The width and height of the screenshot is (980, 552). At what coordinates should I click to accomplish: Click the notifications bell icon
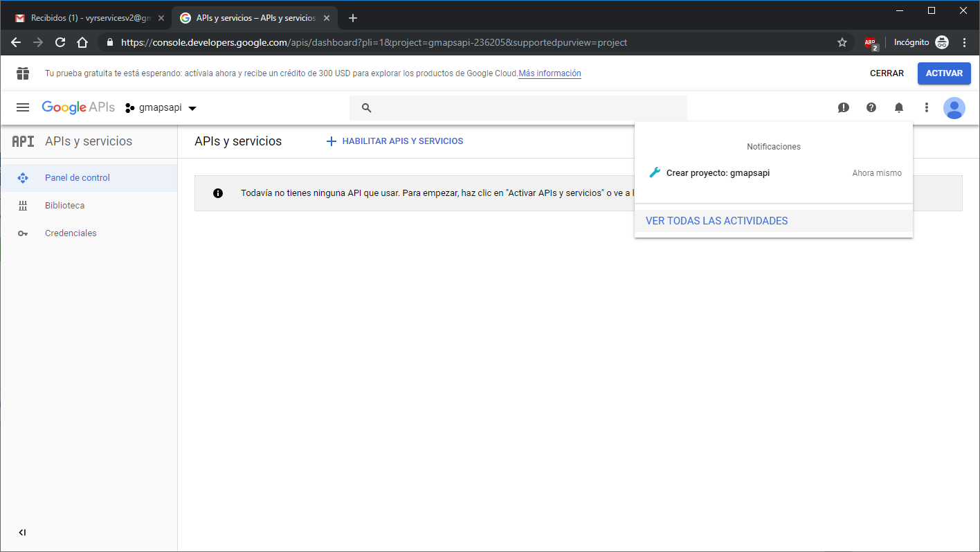[899, 107]
